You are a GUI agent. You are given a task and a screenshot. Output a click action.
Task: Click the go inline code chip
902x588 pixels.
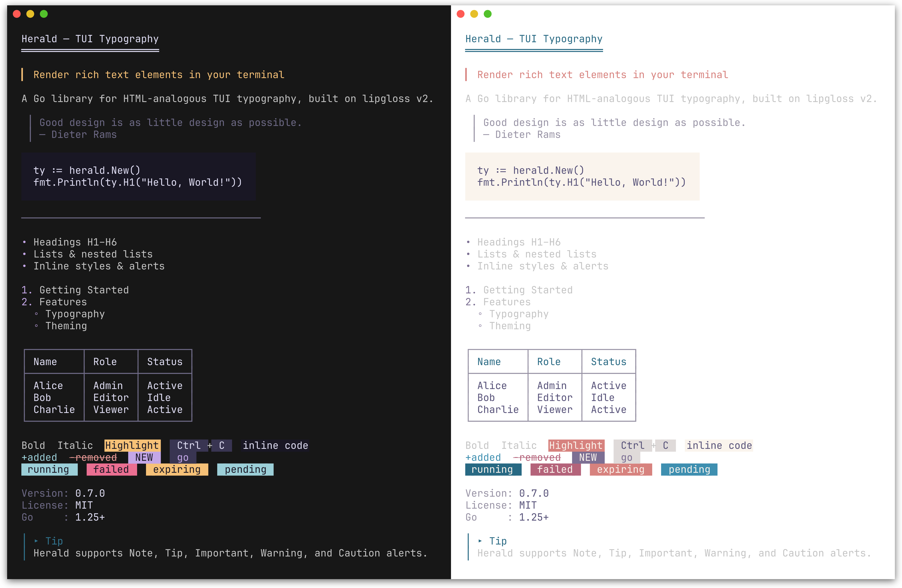(183, 458)
